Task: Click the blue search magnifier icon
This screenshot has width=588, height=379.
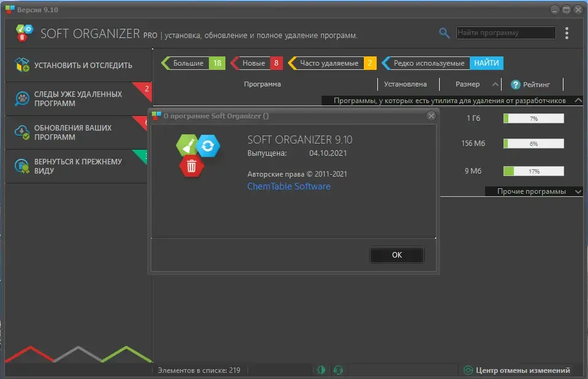Action: click(x=444, y=33)
